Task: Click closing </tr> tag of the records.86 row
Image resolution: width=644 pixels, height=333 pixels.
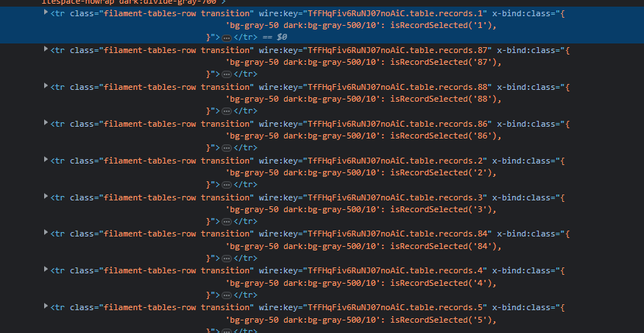Action: tap(245, 147)
